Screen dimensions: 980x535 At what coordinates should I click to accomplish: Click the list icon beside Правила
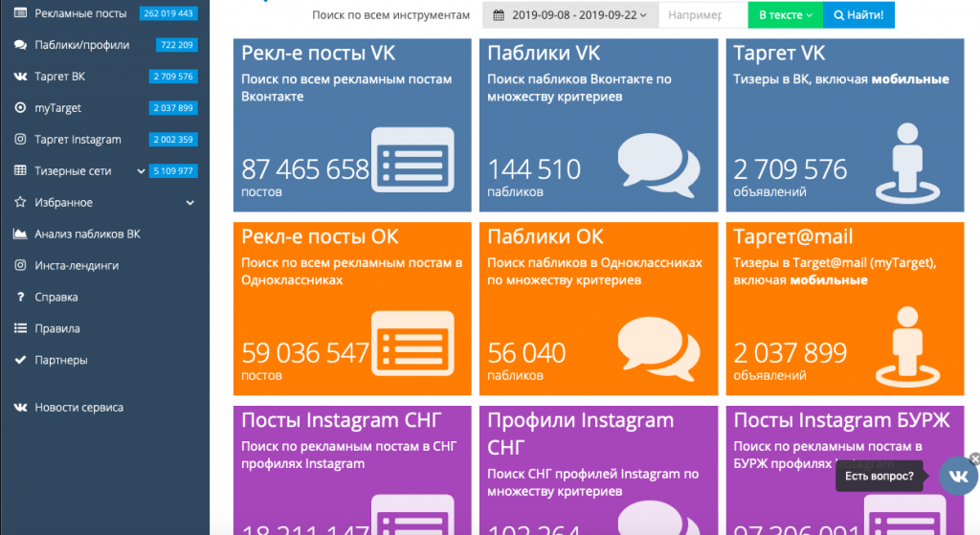(x=20, y=328)
